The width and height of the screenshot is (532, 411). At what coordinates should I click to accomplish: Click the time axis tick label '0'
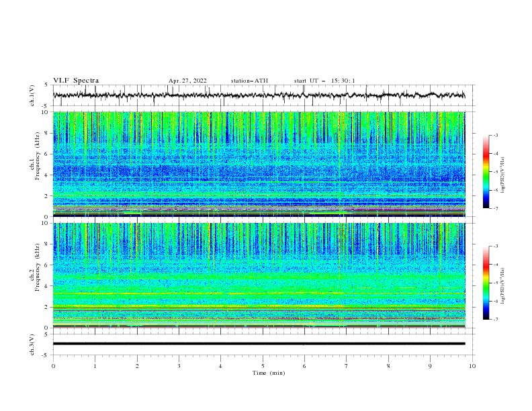53,366
